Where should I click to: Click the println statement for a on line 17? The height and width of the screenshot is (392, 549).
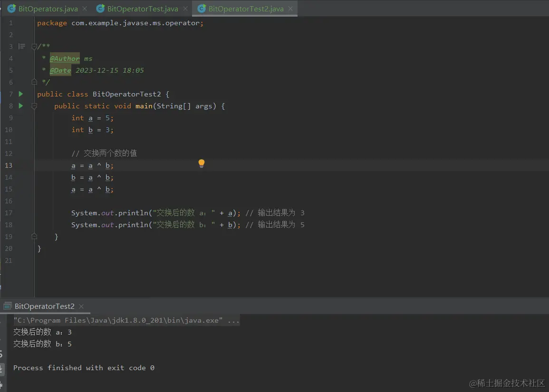pos(156,213)
